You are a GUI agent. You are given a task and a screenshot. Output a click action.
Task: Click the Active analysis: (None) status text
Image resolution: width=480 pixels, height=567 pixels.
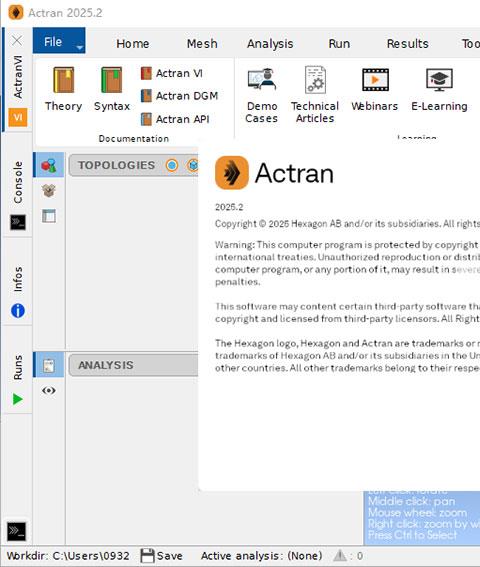pyautogui.click(x=261, y=556)
